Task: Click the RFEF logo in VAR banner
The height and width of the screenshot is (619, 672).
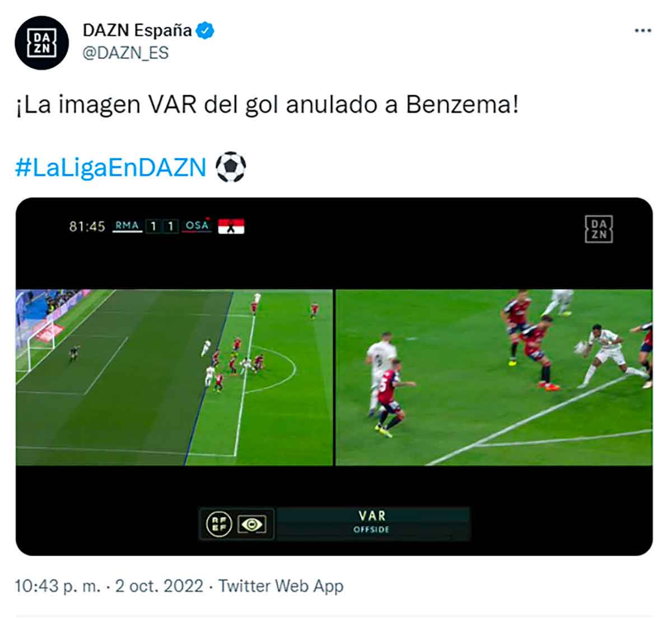Action: 219,524
